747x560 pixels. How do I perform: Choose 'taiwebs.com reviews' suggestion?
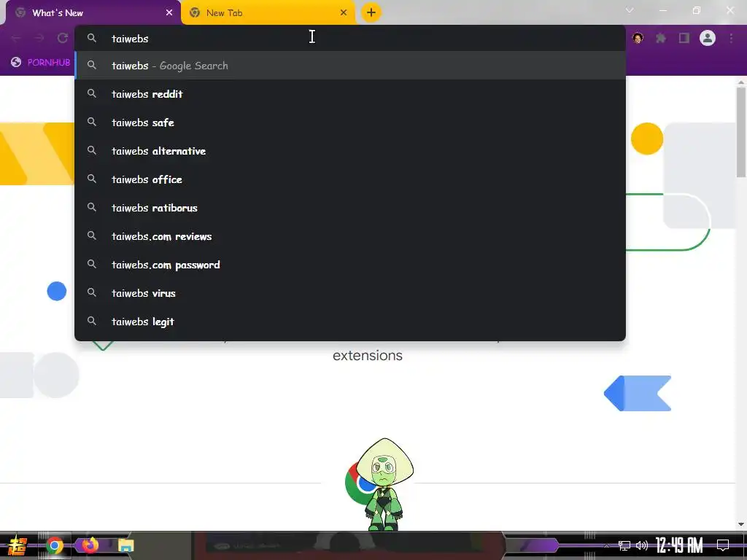tap(349, 236)
